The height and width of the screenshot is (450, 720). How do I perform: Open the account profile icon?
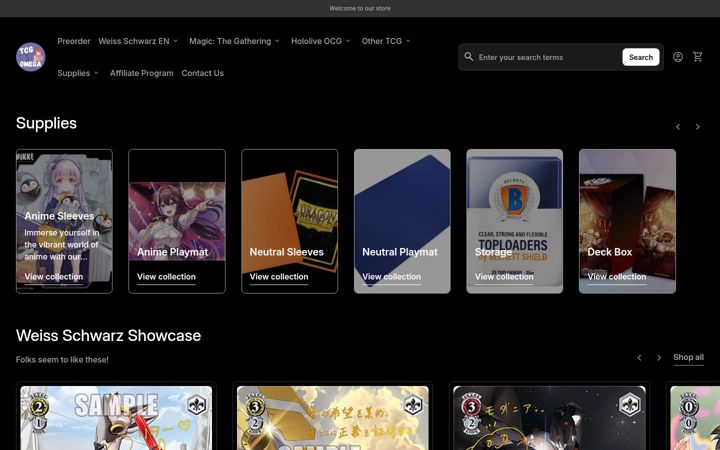pos(678,57)
